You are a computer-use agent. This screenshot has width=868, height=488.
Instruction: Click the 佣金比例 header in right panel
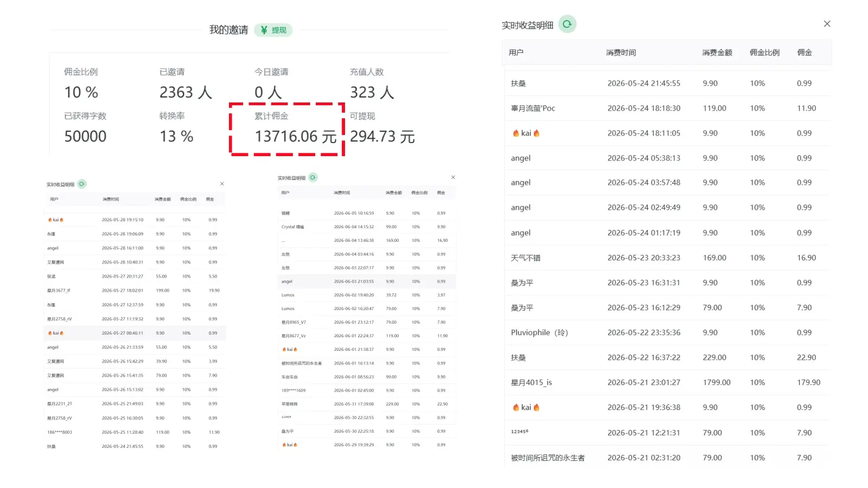tap(765, 53)
